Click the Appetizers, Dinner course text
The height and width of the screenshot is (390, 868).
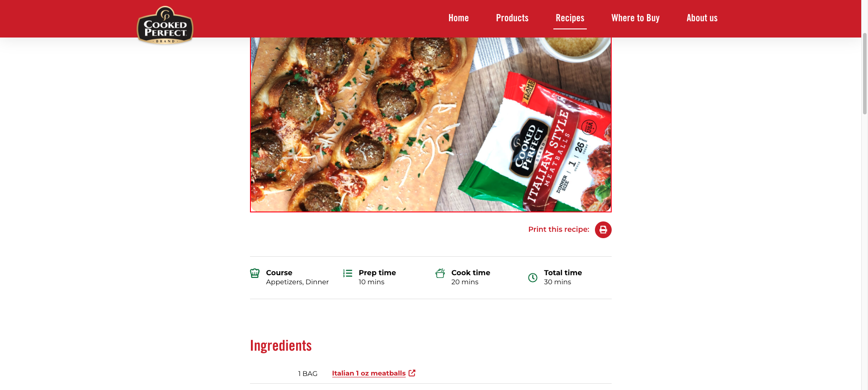click(297, 282)
